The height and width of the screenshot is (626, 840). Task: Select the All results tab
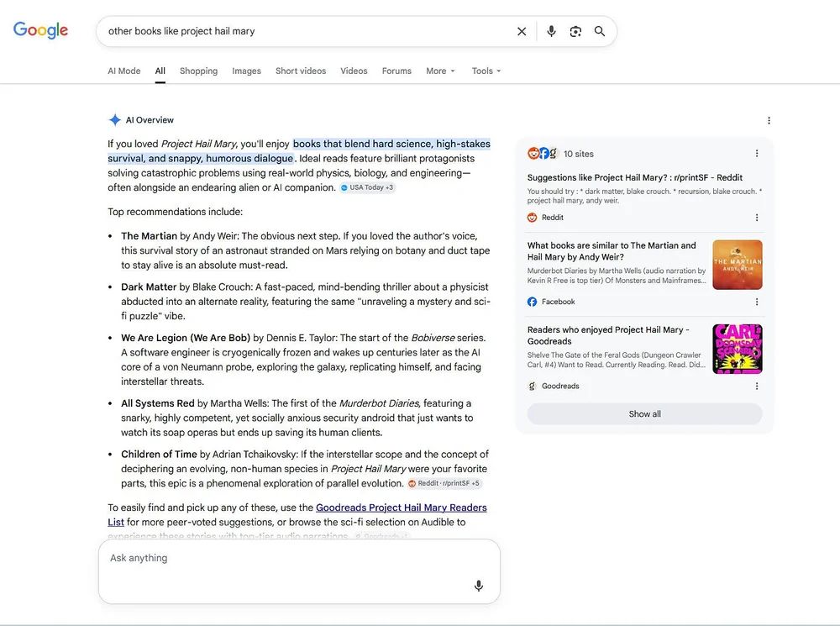160,71
